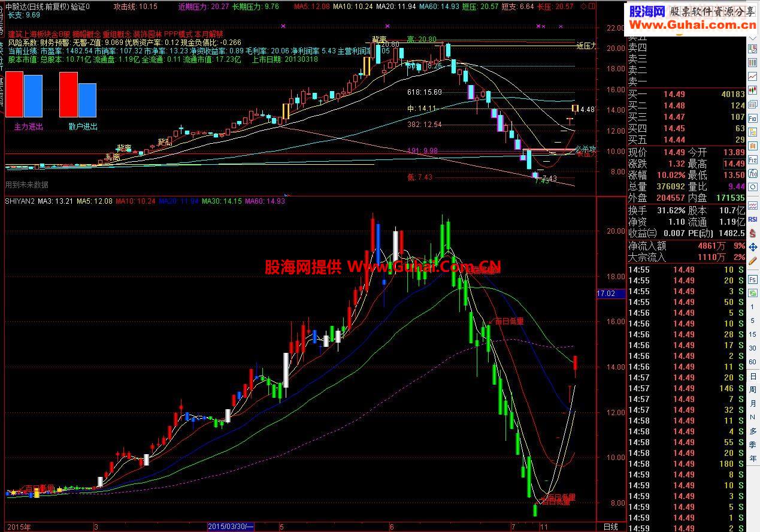The image size is (760, 532).
Task: Click the F12 trading icon
Action: tap(753, 159)
